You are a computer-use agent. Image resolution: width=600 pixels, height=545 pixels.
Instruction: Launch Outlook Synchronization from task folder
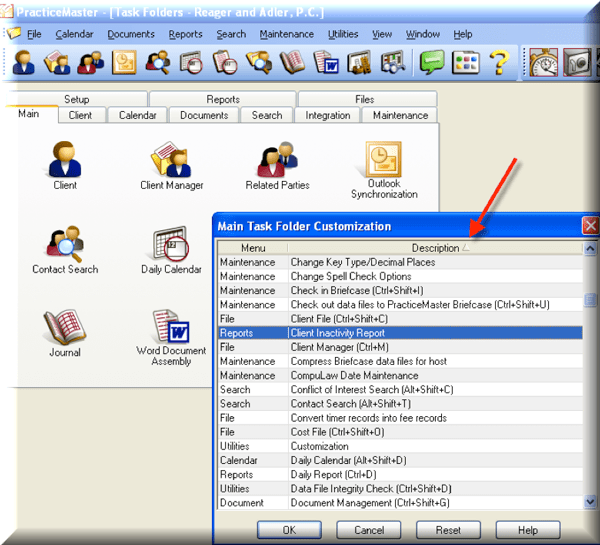click(x=384, y=170)
